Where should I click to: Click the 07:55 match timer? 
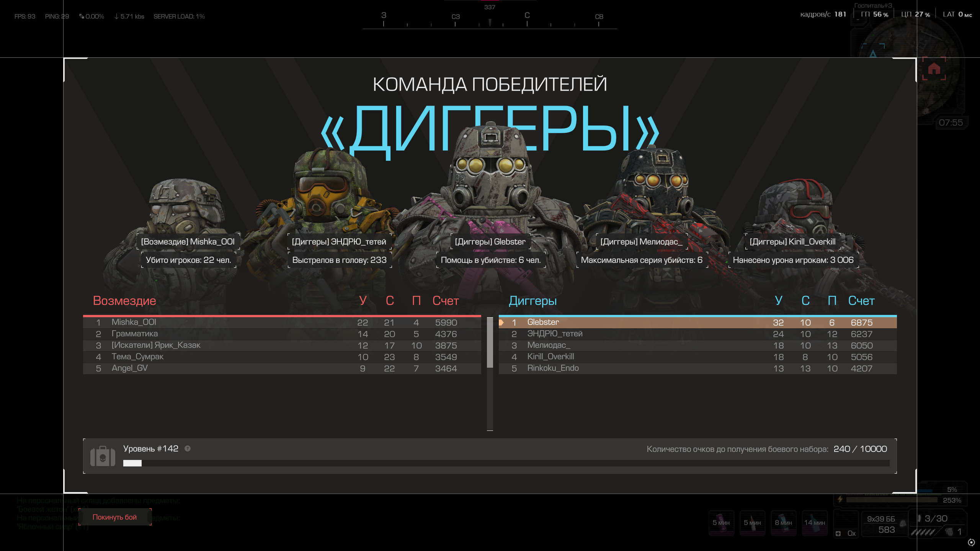pyautogui.click(x=951, y=122)
